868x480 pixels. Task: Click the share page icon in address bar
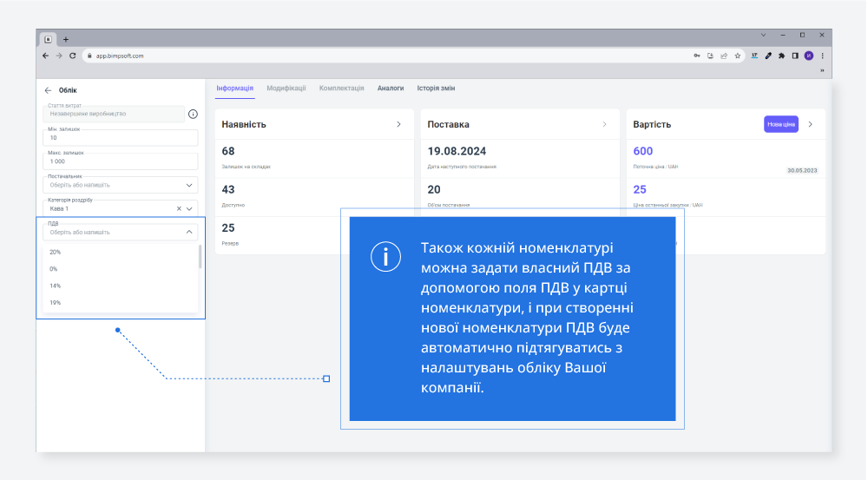[x=723, y=56]
